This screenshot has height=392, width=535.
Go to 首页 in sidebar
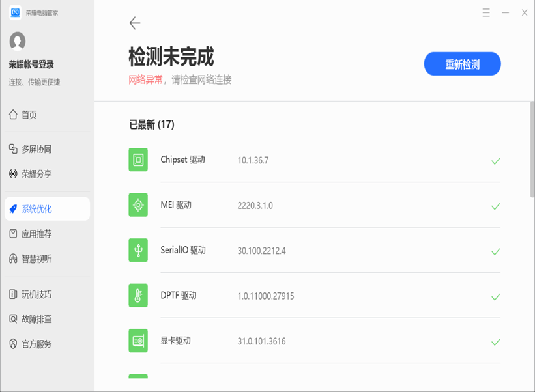(x=29, y=115)
